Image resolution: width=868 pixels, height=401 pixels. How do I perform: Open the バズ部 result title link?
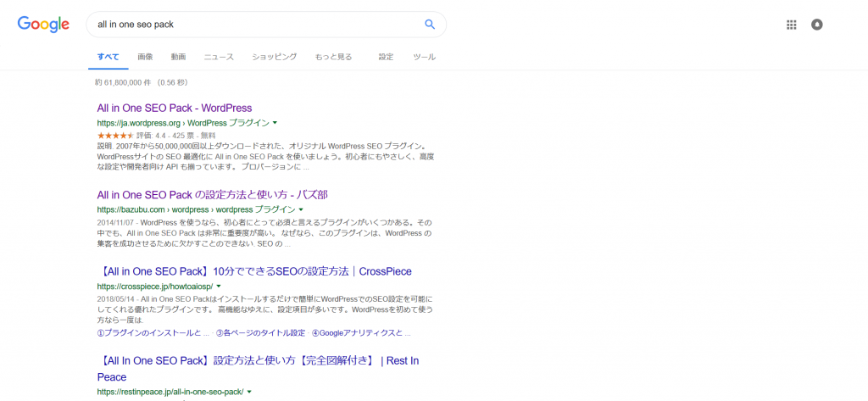[212, 194]
